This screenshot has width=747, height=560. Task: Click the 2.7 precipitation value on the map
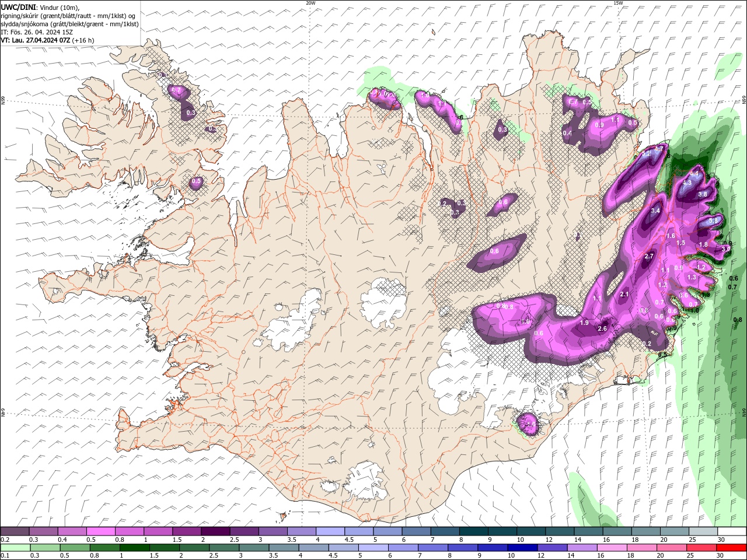(x=649, y=257)
